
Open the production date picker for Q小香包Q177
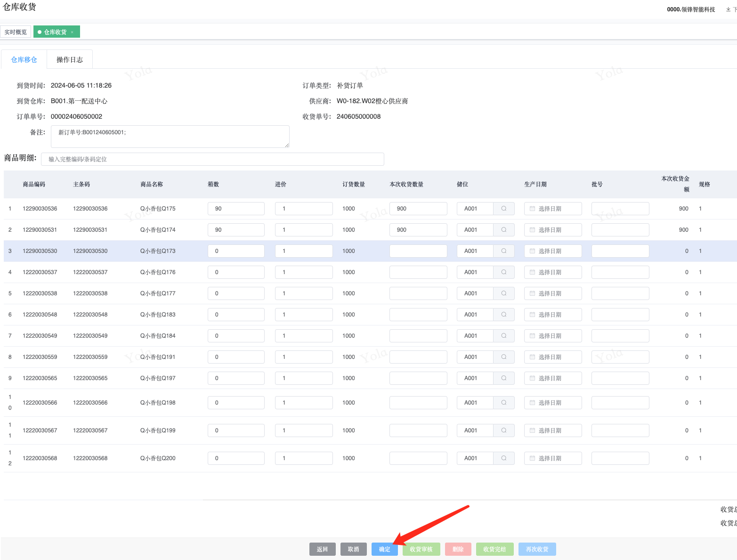(x=552, y=293)
